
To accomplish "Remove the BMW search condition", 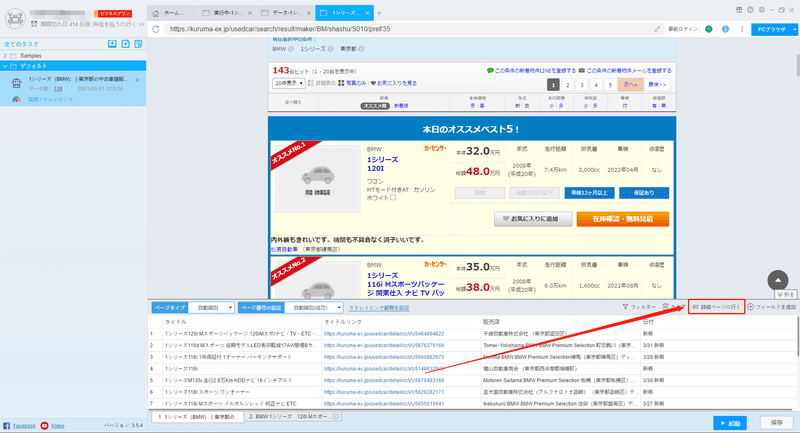I will tap(291, 49).
